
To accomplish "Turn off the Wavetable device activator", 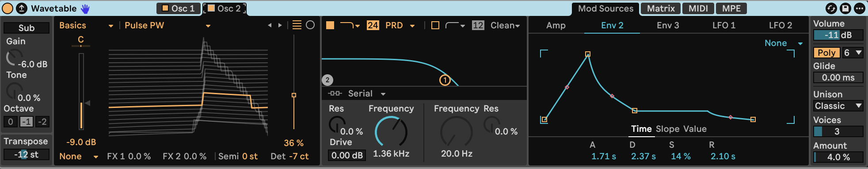I will [x=8, y=8].
